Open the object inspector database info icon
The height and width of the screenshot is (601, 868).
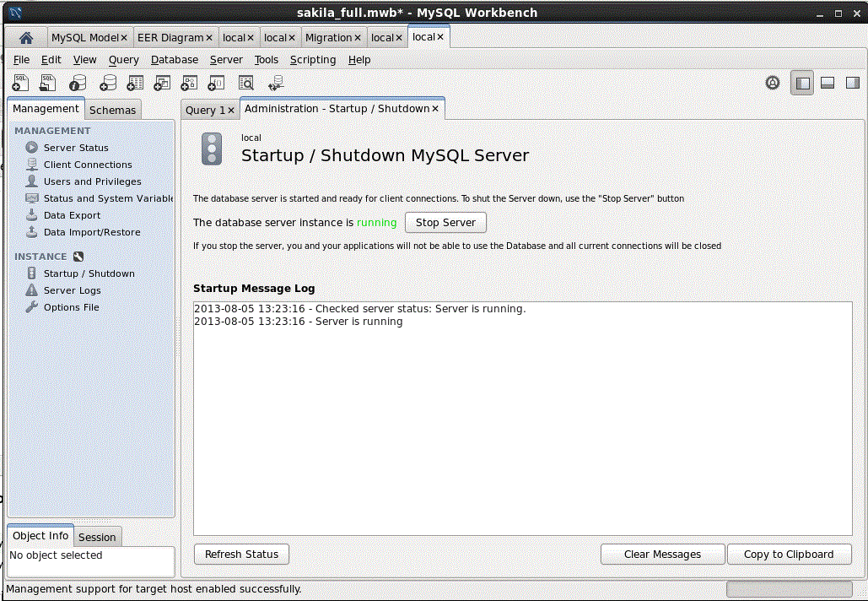(x=78, y=83)
